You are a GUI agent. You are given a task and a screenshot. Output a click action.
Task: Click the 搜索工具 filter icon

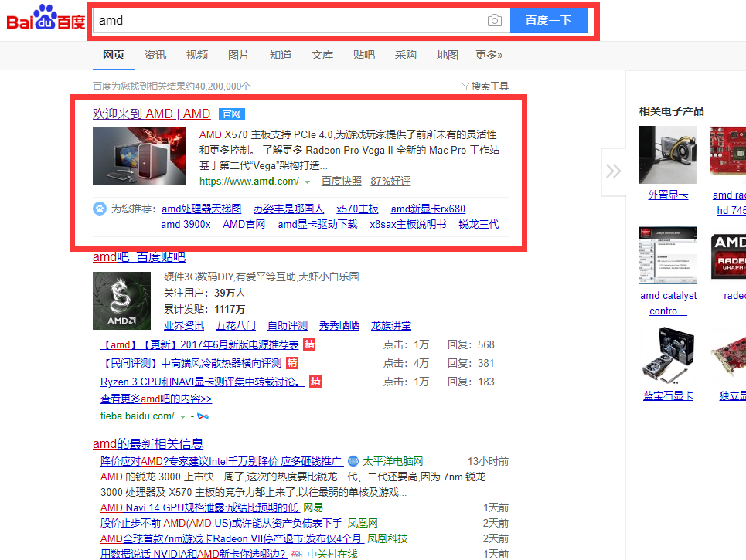pyautogui.click(x=465, y=86)
